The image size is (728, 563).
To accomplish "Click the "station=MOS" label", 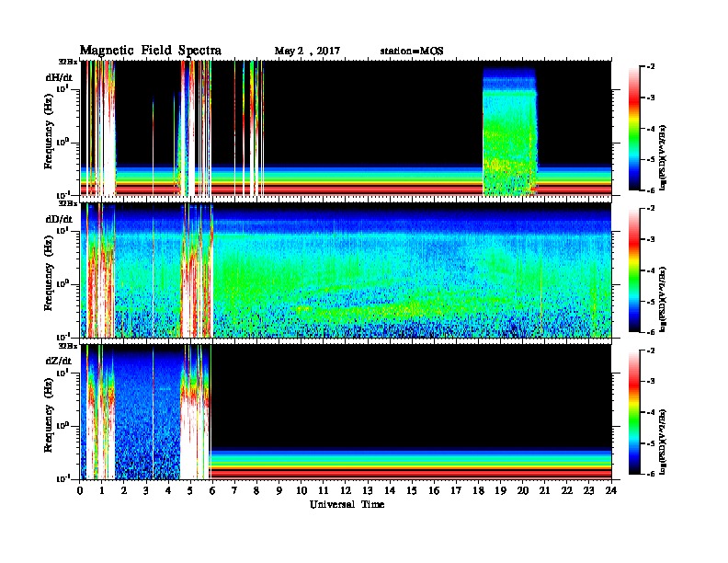I will coord(412,52).
